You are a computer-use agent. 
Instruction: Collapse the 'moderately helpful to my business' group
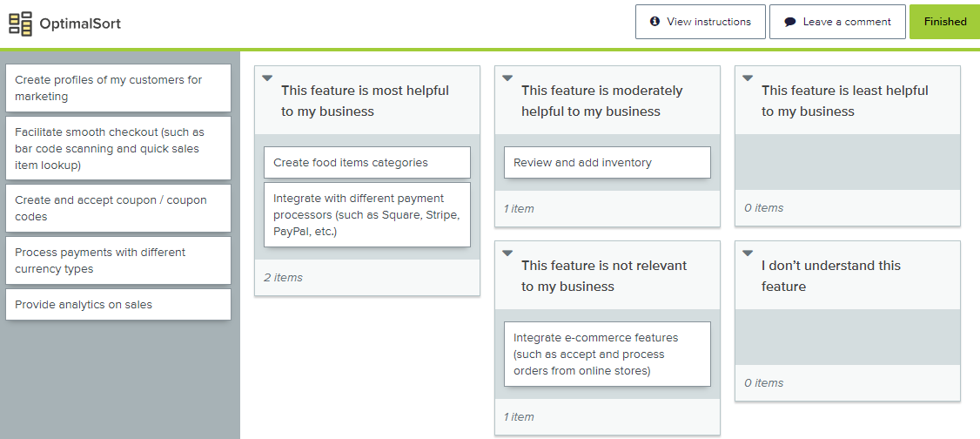[x=507, y=78]
